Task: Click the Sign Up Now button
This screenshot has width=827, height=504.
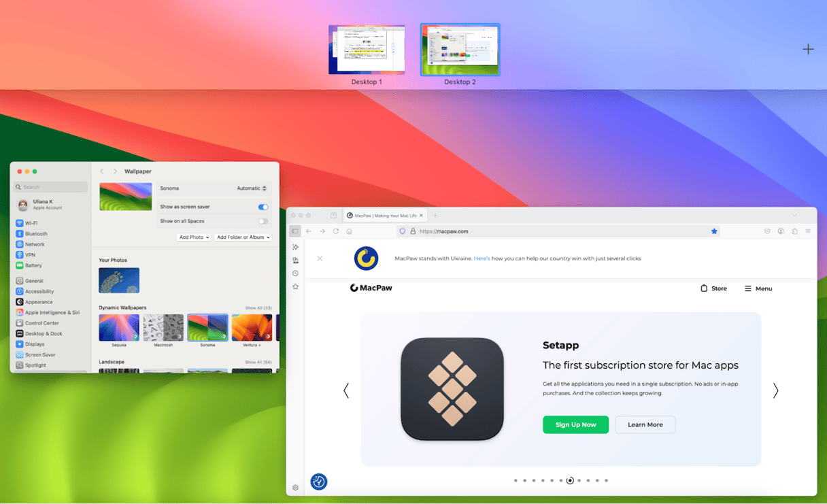Action: tap(575, 424)
